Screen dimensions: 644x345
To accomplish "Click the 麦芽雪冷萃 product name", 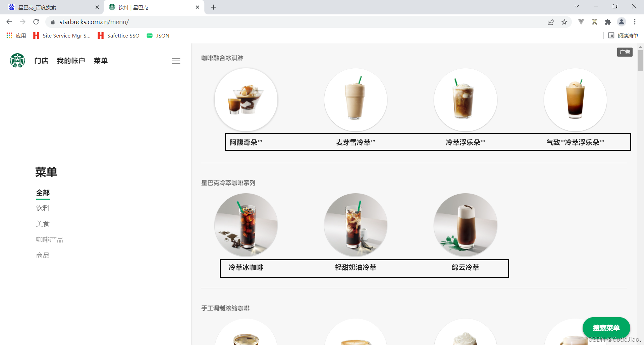I will [356, 142].
